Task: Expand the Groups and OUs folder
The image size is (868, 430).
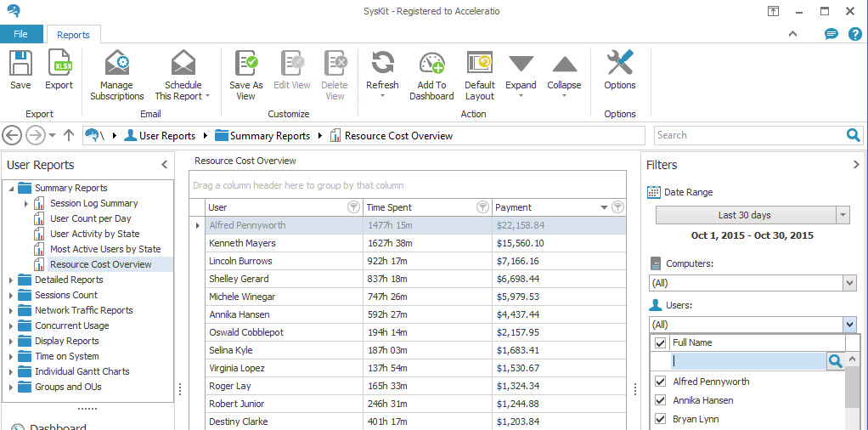Action: click(x=10, y=388)
